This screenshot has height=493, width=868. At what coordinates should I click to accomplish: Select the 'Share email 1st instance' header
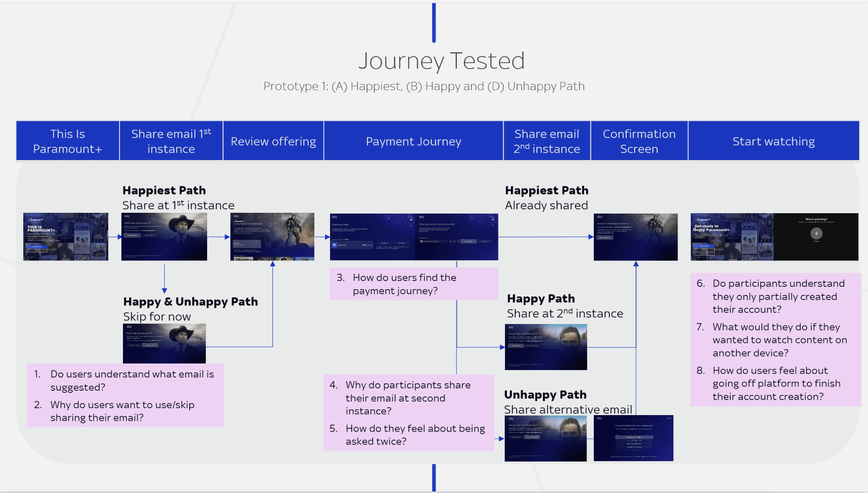click(x=171, y=141)
